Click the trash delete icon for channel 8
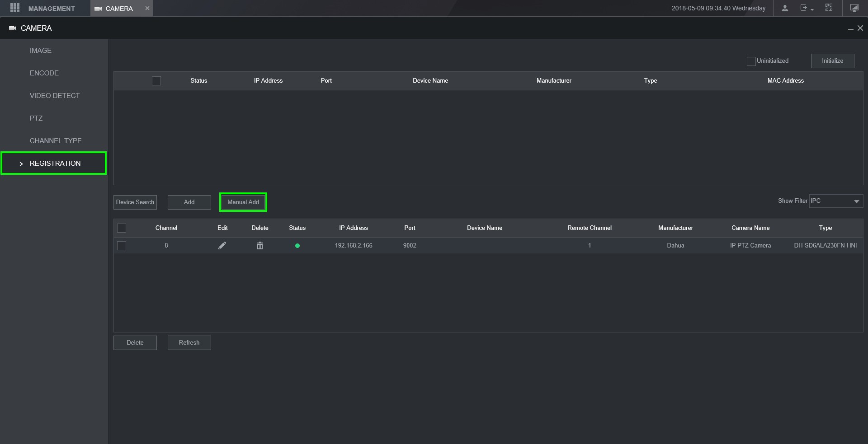Screen dimensions: 868x444 tap(260, 246)
